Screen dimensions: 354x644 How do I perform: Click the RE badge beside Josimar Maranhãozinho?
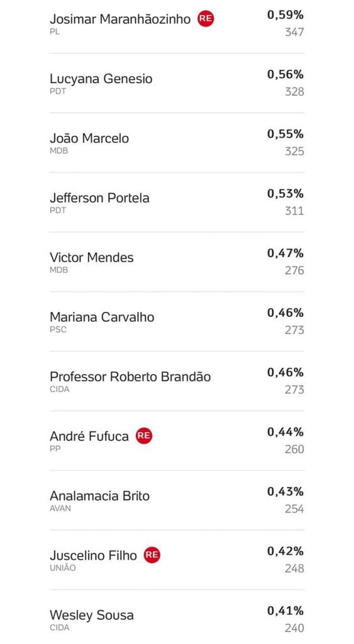click(206, 19)
